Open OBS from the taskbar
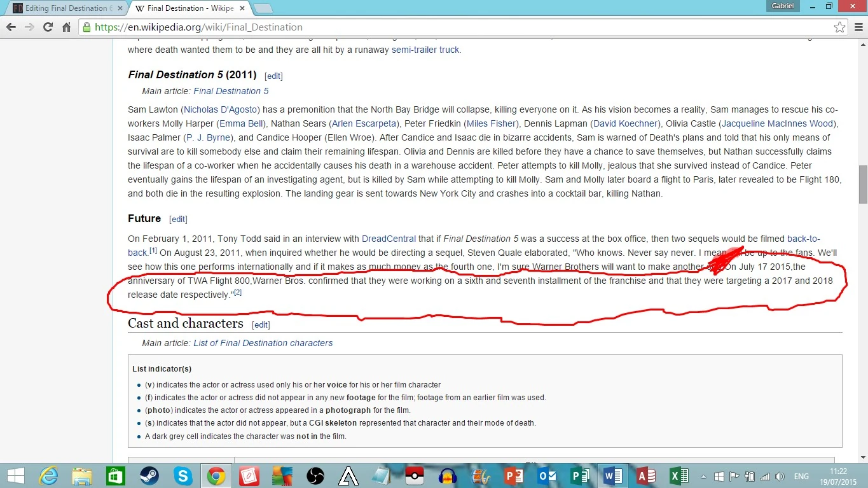868x488 pixels. (x=315, y=475)
